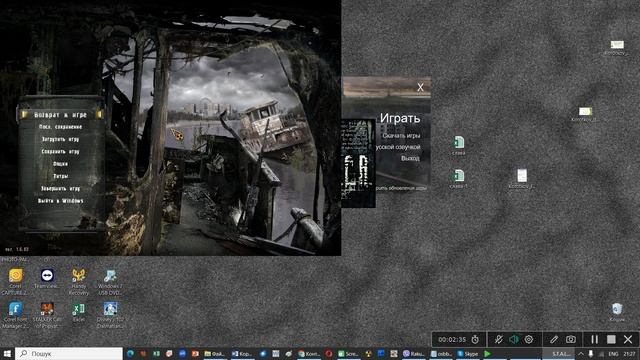Image resolution: width=640 pixels, height=360 pixels.
Task: Click 'Скачать игры' link in the launcher
Action: 401,136
